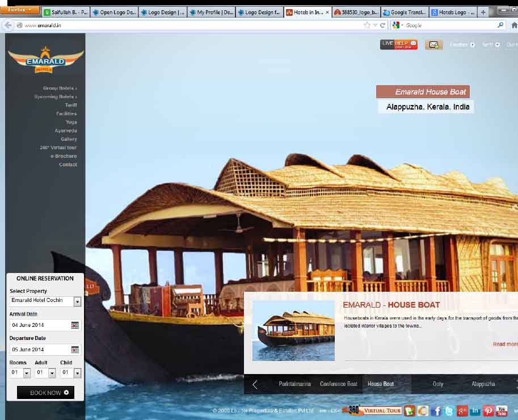Click the envelope mail icon
The width and height of the screenshot is (518, 420).
[x=433, y=45]
